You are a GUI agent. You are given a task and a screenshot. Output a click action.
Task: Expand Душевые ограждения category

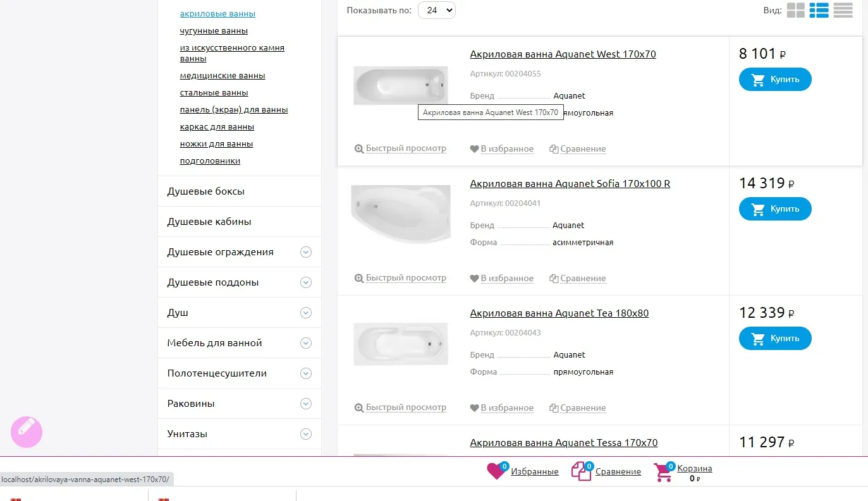pos(306,252)
